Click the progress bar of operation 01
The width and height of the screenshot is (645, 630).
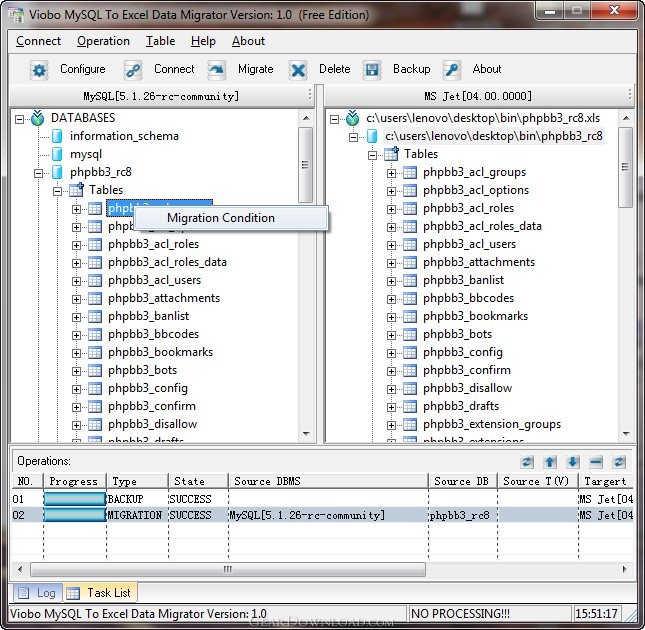pyautogui.click(x=74, y=499)
